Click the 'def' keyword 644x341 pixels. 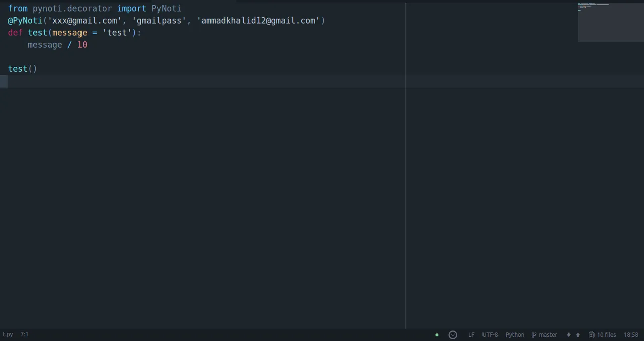pos(15,33)
